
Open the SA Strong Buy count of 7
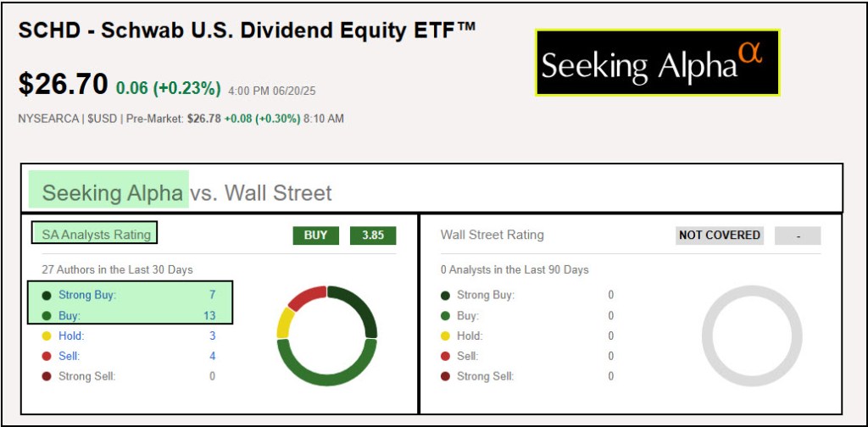coord(212,296)
